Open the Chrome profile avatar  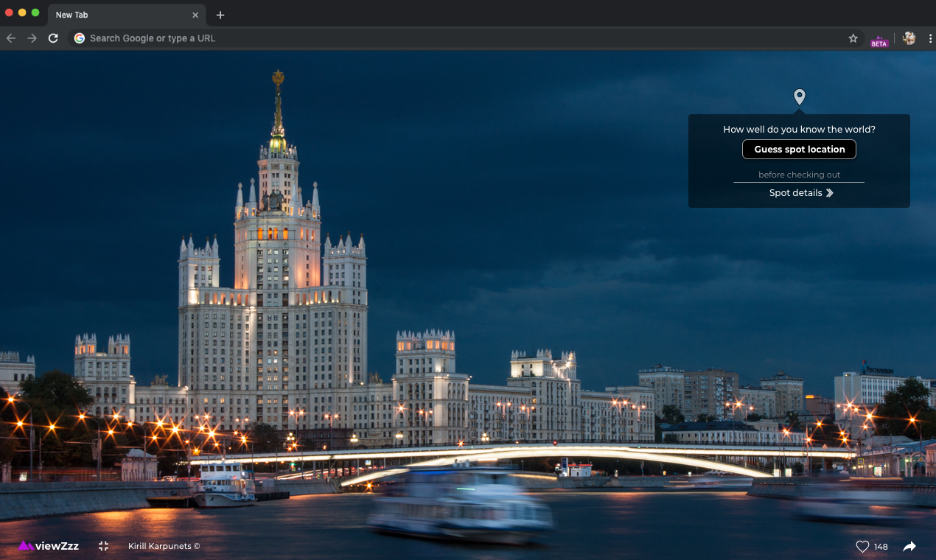tap(909, 38)
